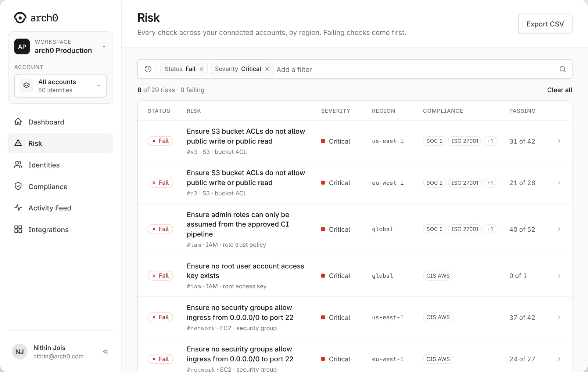This screenshot has height=372, width=588.
Task: Collapse the sidebar with double-chevron icon
Action: coord(105,352)
